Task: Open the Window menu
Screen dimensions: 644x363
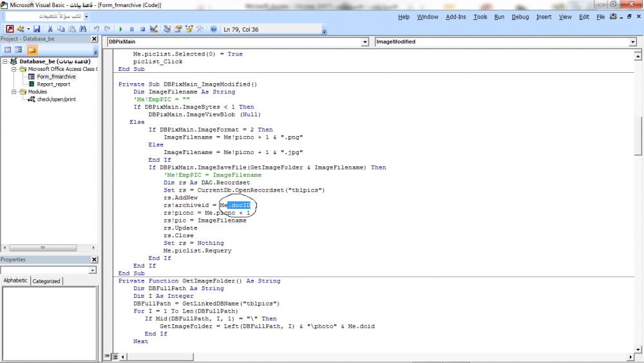Action: 428,17
